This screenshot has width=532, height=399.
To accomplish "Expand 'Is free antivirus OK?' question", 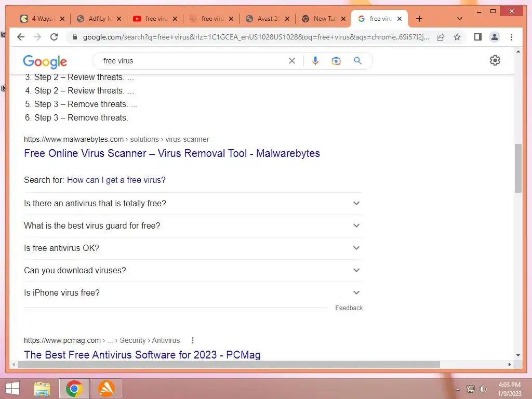I will (x=193, y=248).
